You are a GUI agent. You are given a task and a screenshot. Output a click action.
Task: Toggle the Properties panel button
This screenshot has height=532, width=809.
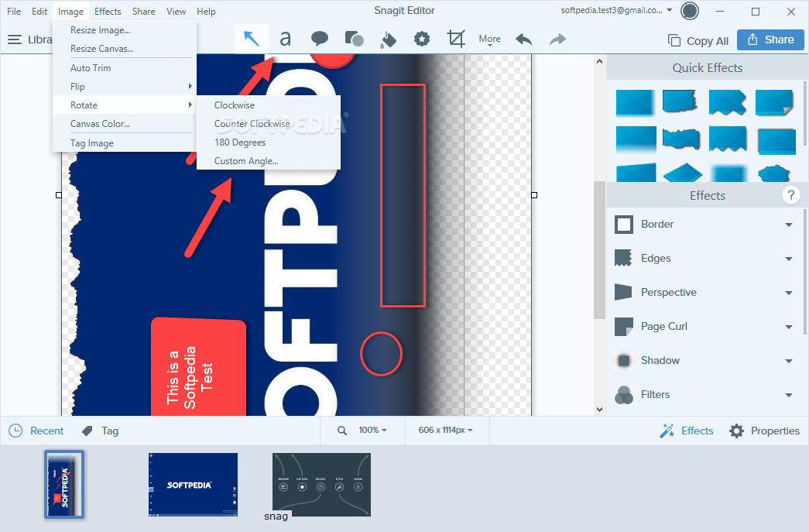[x=764, y=431]
